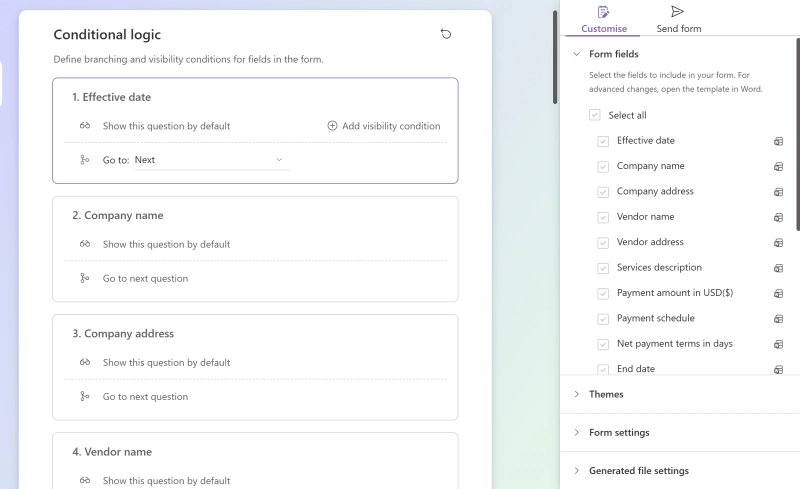Click the branching icon in Company name card
Image resolution: width=800 pixels, height=489 pixels.
point(85,278)
